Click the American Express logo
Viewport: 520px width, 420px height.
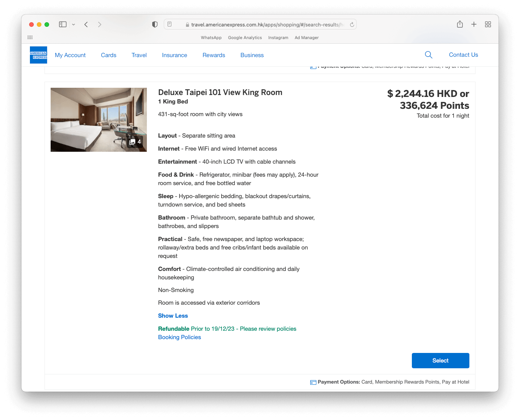click(x=38, y=55)
